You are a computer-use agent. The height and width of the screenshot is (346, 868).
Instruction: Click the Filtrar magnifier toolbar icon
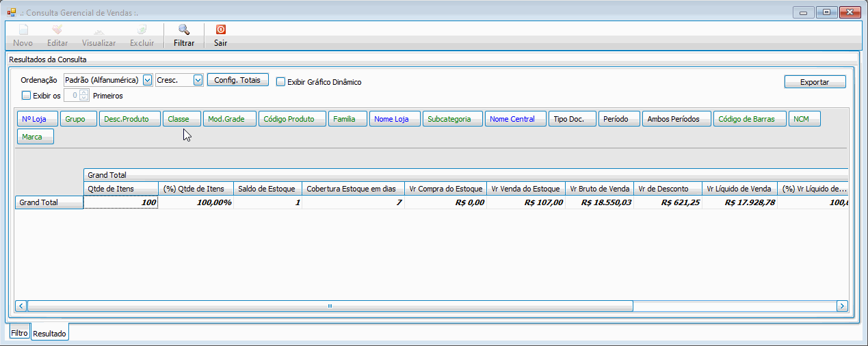click(x=183, y=29)
